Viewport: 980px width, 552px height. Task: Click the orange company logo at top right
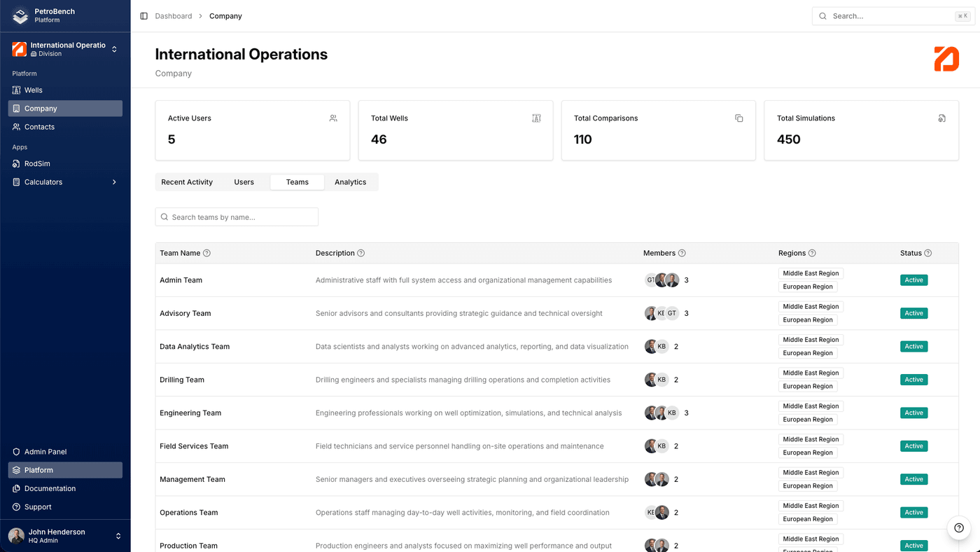coord(946,59)
